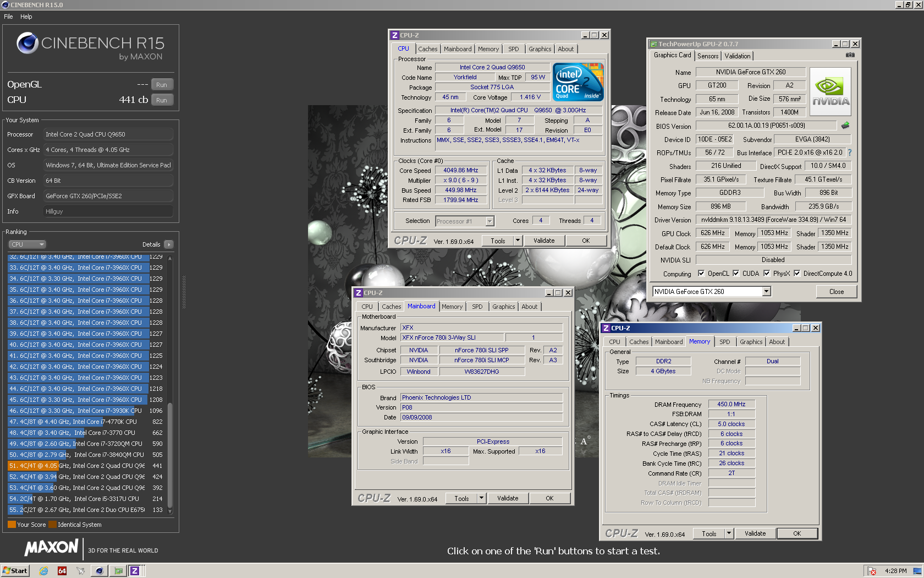Click the ranking scrollbar up arrow
924x578 pixels.
point(170,258)
